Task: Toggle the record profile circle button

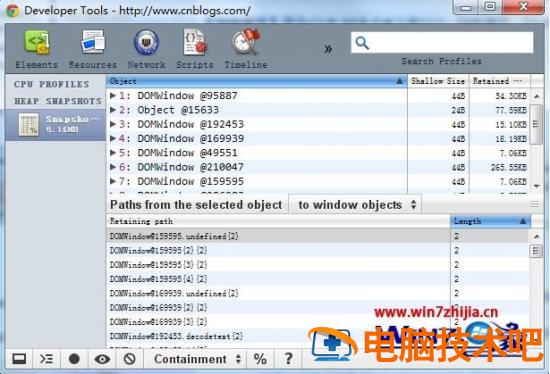Action: [74, 359]
